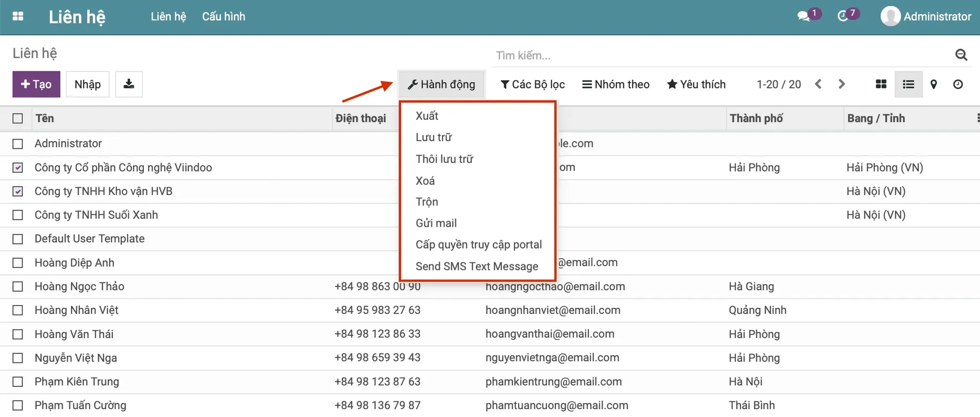Sort by Điện thoại column header

click(x=360, y=118)
